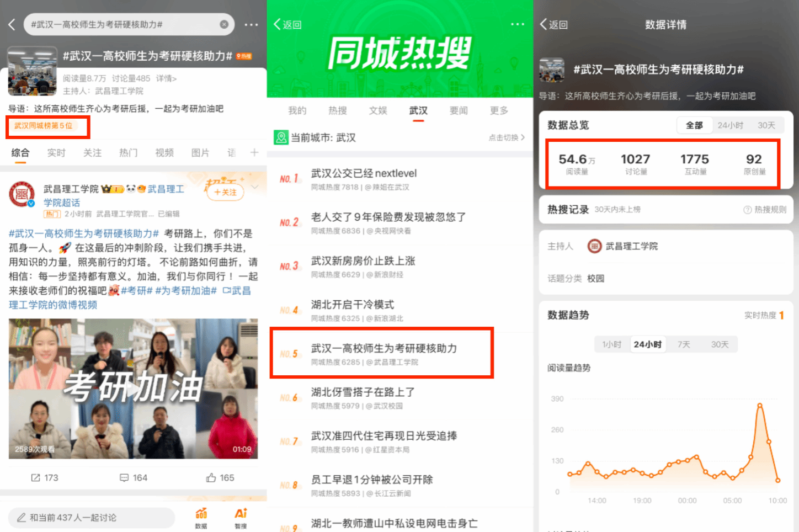The image size is (799, 532).
Task: Open No.4 湖北开启干冷模式
Action: tap(400, 311)
